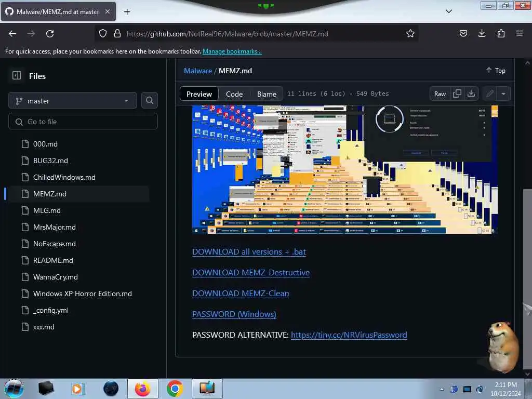Click the DOWNLOAD MEMZ-Destructive link

(251, 272)
